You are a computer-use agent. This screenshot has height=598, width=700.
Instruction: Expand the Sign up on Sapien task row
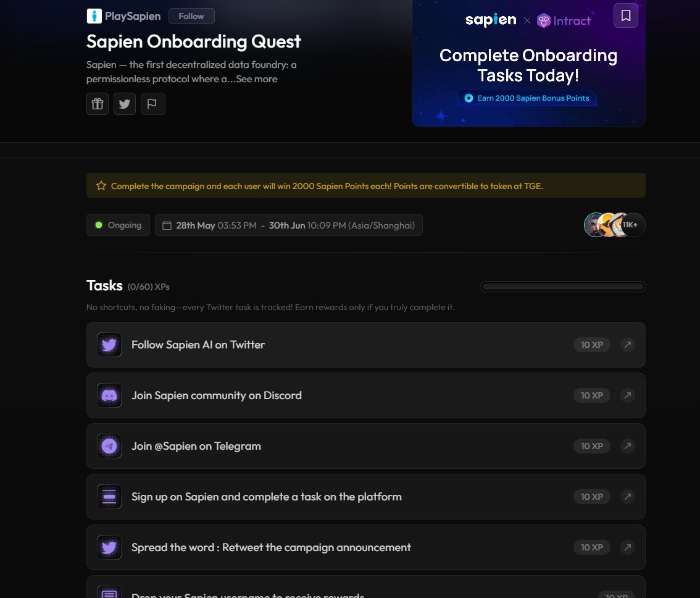(x=366, y=497)
